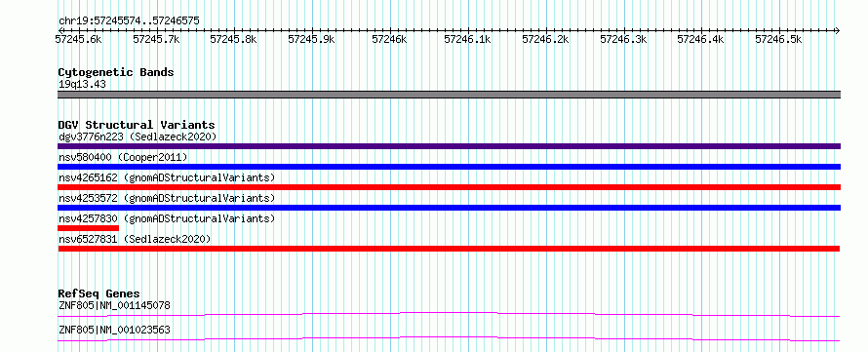Open transcript label ZNF805|NM_001145078
The width and height of the screenshot is (868, 352).
click(114, 305)
